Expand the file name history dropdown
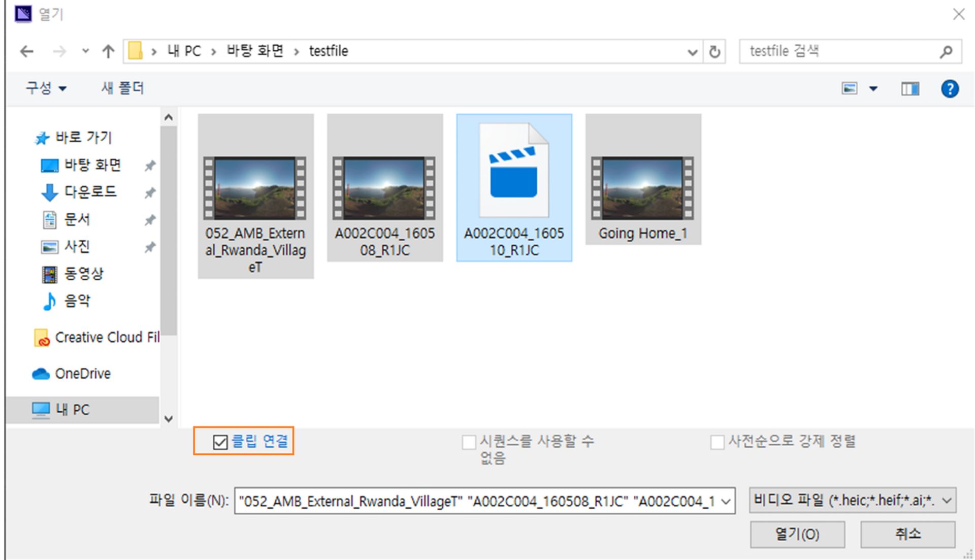975x560 pixels. (726, 502)
